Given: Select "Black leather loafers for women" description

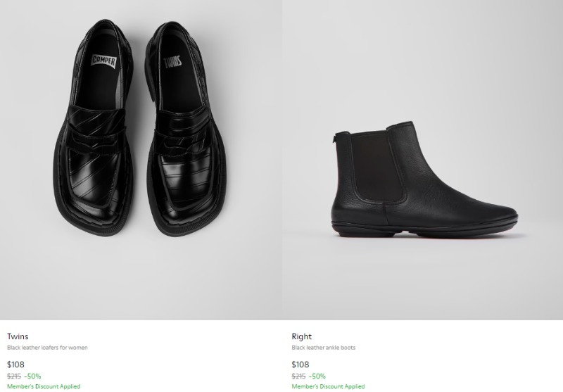Looking at the screenshot, I should (x=47, y=348).
